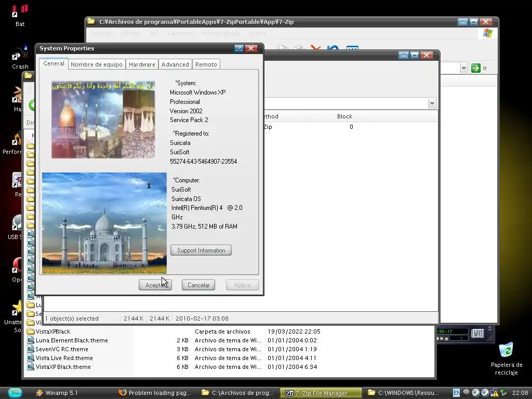
Task: Select SevenVG RC.theme file
Action: coord(62,349)
